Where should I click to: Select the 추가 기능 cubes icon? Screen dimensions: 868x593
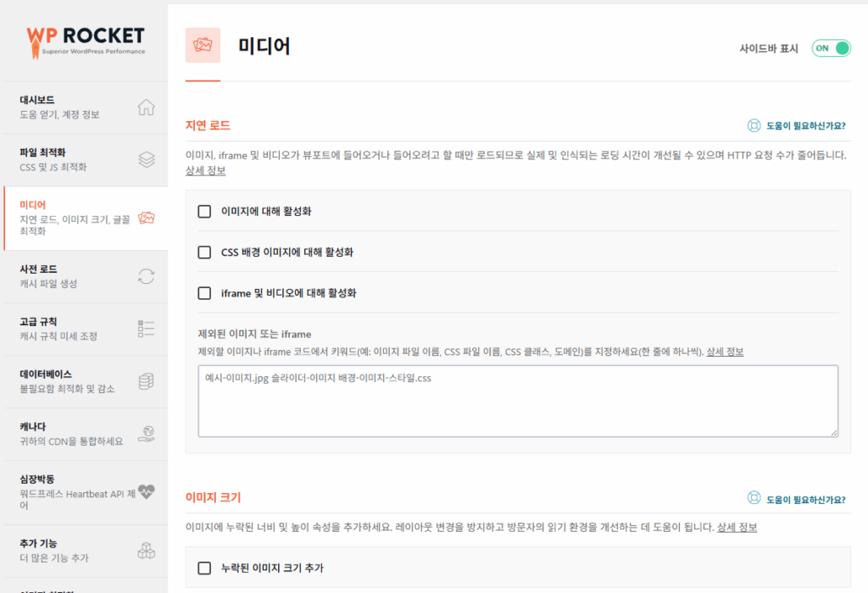tap(146, 550)
